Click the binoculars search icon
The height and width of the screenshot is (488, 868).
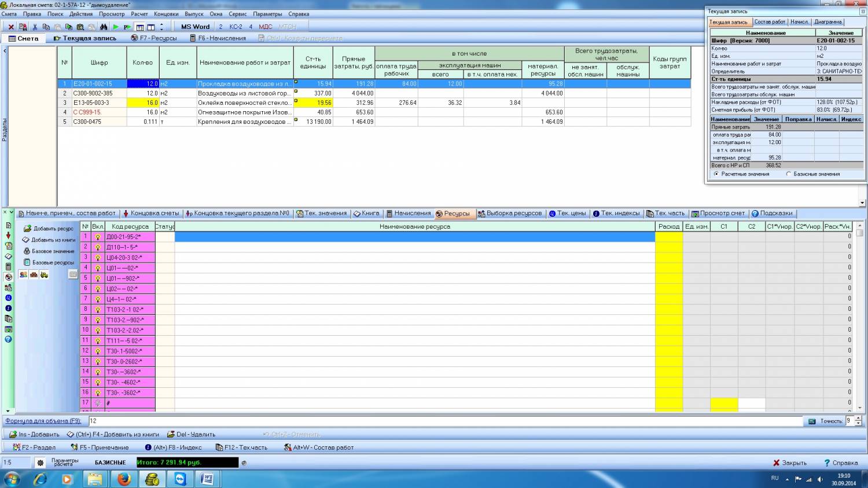tap(104, 27)
